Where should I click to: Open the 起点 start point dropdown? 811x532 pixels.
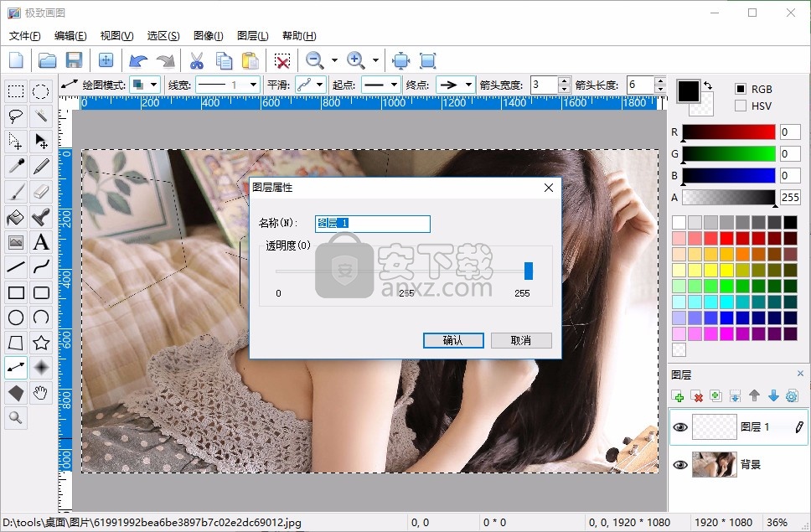(x=381, y=85)
